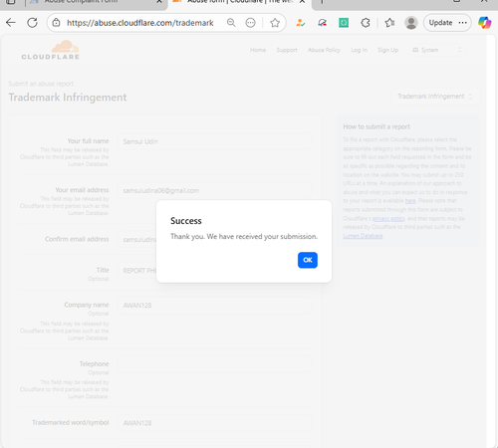Add this page to favorites with the star icon
This screenshot has width=498, height=448.
coord(275,23)
